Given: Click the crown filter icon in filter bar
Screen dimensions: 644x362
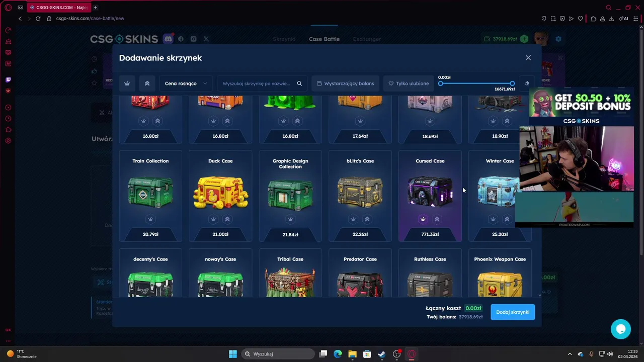Looking at the screenshot, I should (127, 83).
